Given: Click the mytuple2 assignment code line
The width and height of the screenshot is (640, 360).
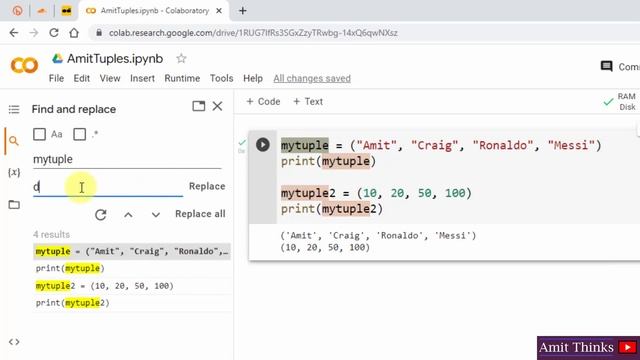Looking at the screenshot, I should (376, 193).
